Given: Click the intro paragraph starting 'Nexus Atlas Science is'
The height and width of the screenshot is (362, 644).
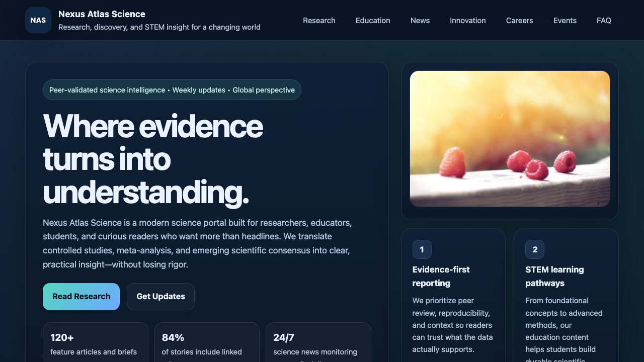Looking at the screenshot, I should (x=197, y=243).
